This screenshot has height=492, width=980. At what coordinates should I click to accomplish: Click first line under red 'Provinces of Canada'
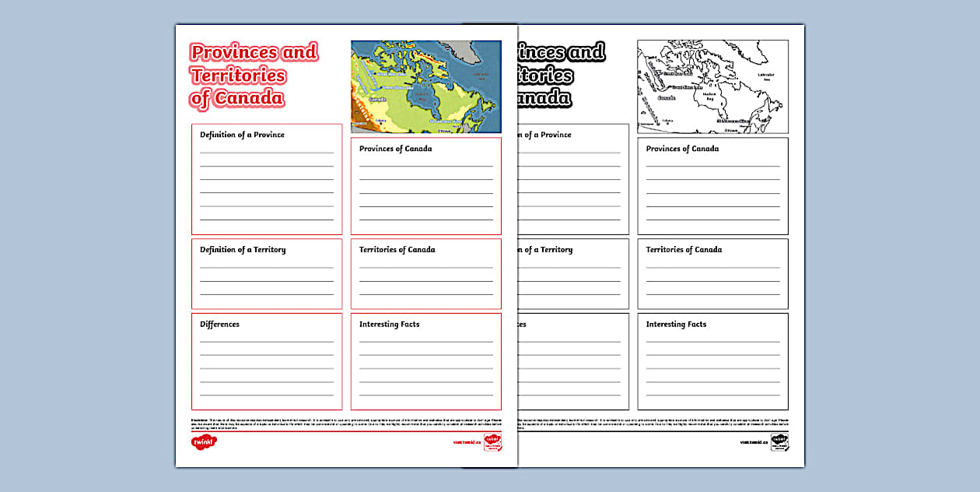425,164
